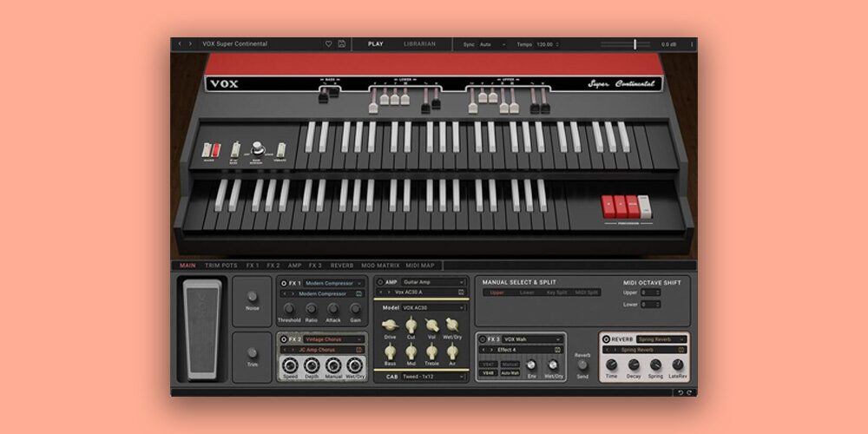Screen dimensions: 868x434
Task: Toggle the FX 2 power button
Action: coord(284,339)
